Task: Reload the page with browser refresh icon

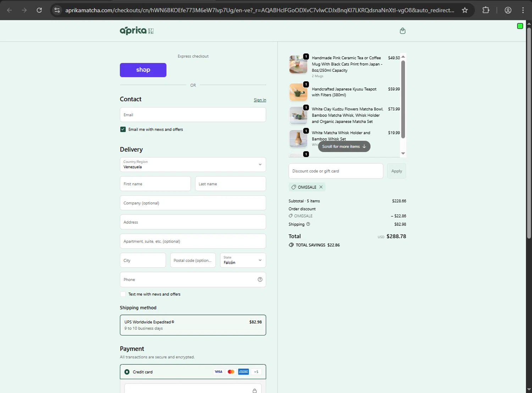Action: click(39, 10)
